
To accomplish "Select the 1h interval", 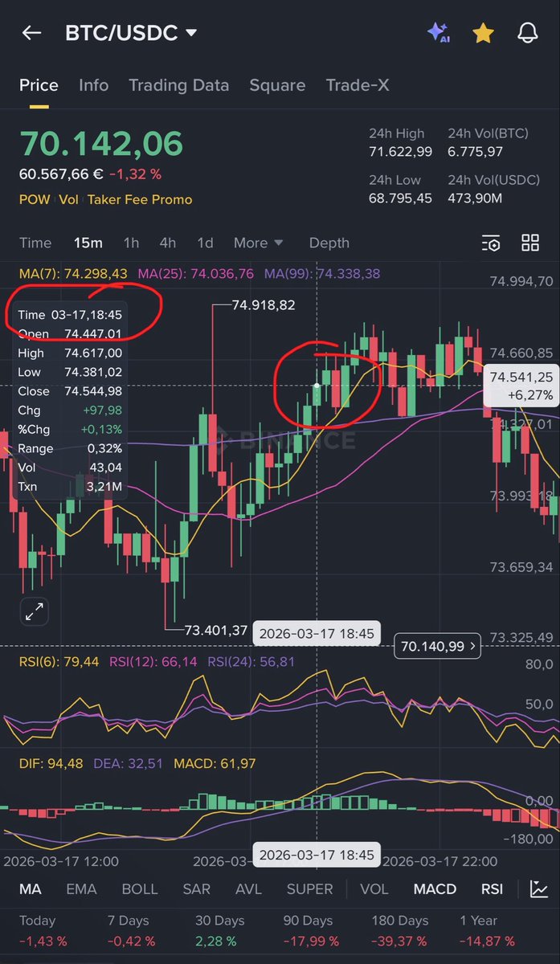I will click(x=131, y=243).
